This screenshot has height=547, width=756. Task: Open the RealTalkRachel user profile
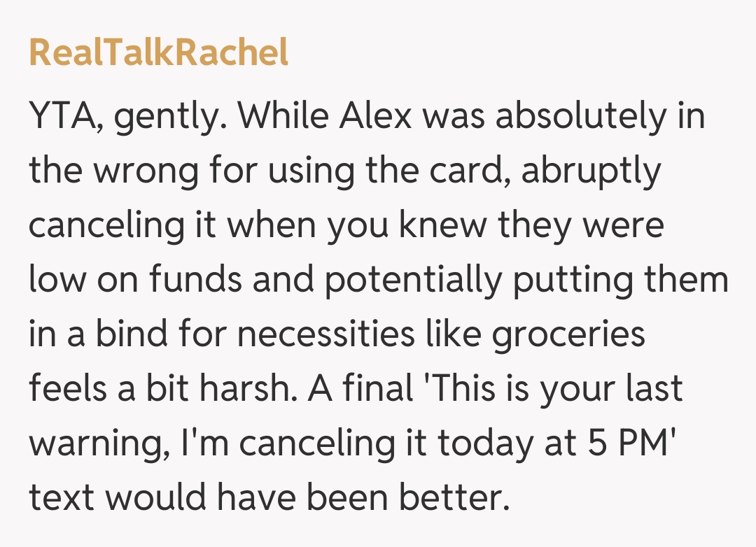[158, 52]
